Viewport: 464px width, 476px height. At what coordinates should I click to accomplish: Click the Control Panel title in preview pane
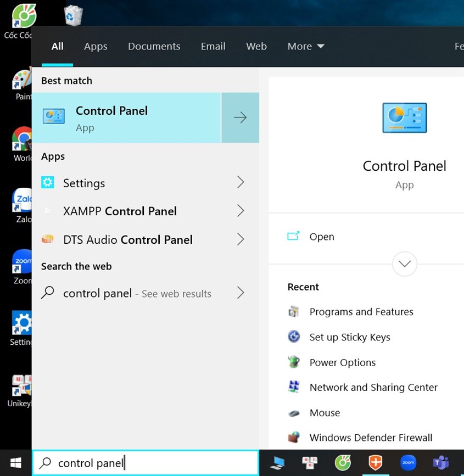click(405, 166)
